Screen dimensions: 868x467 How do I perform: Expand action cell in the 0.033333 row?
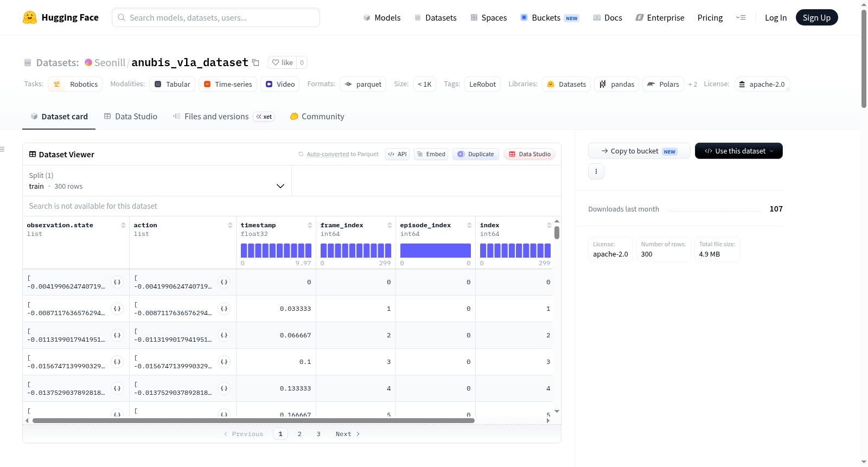coord(224,309)
